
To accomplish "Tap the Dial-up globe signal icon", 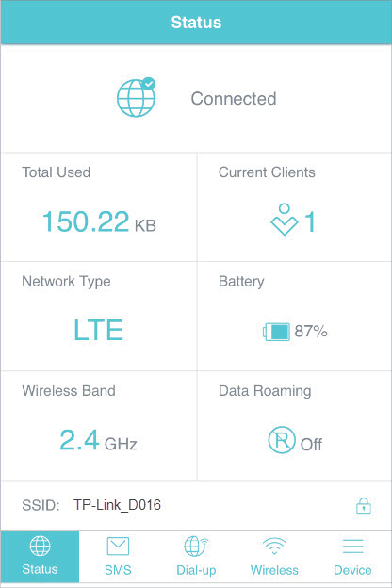I will 196,547.
